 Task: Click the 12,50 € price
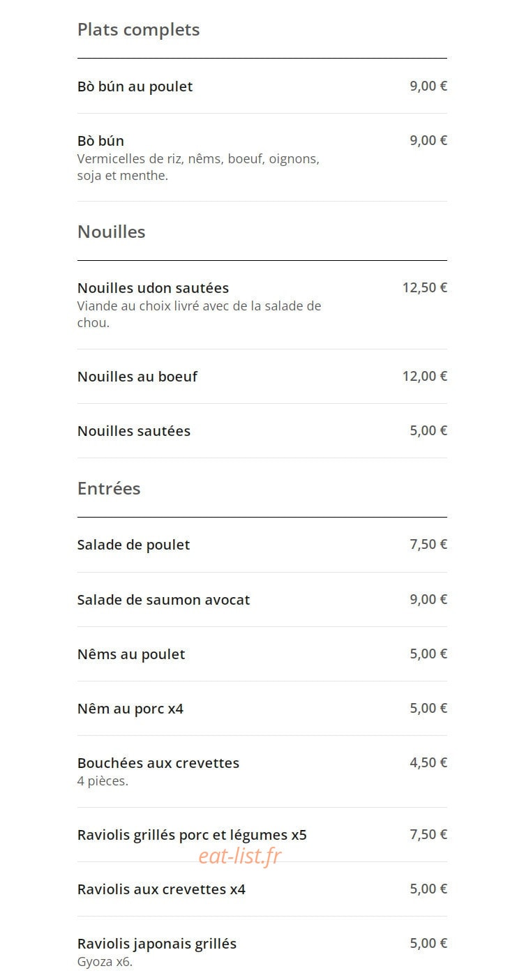click(x=425, y=287)
